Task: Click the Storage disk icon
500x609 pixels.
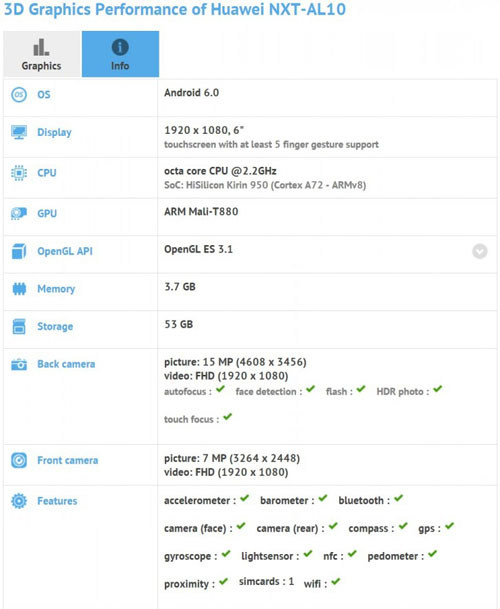Action: pyautogui.click(x=19, y=327)
